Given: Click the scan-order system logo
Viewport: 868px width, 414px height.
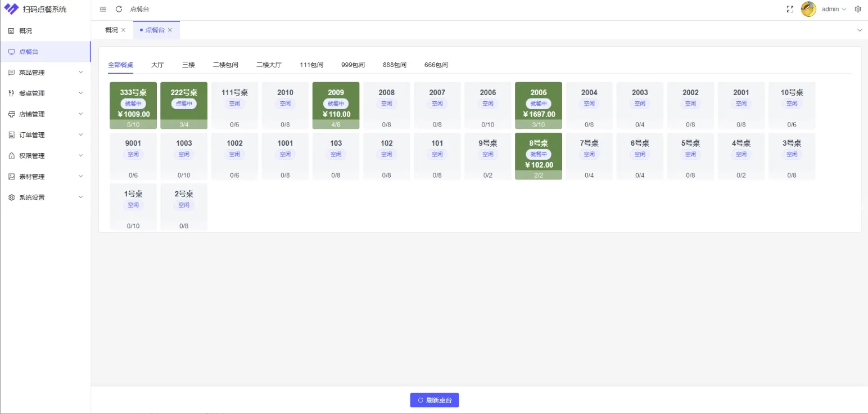Looking at the screenshot, I should [11, 9].
